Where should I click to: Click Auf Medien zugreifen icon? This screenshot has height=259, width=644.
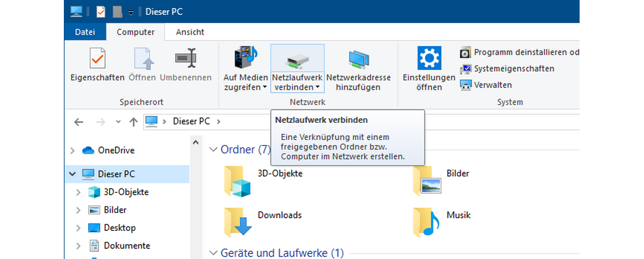(x=245, y=58)
